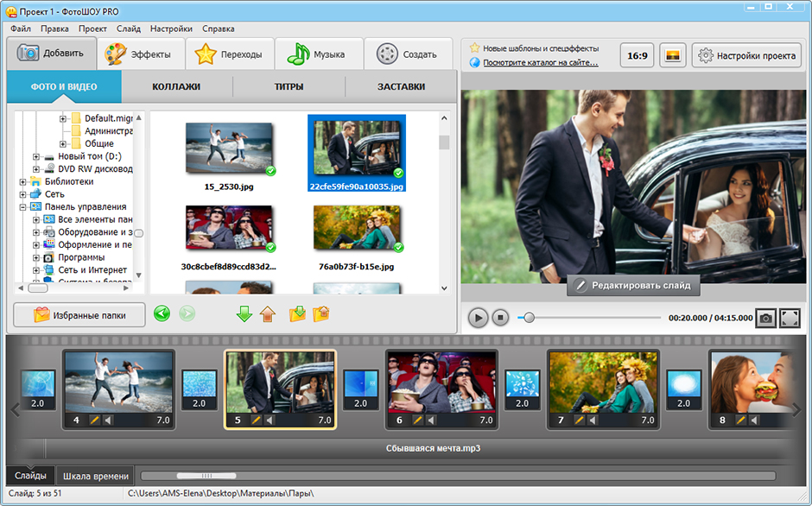Image resolution: width=812 pixels, height=506 pixels.
Task: Open Избранные папки
Action: pyautogui.click(x=79, y=315)
